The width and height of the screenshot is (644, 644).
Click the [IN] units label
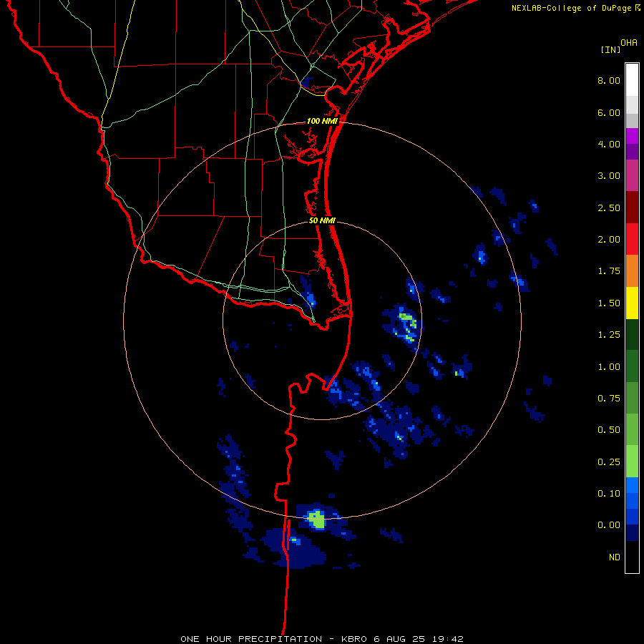(x=610, y=49)
